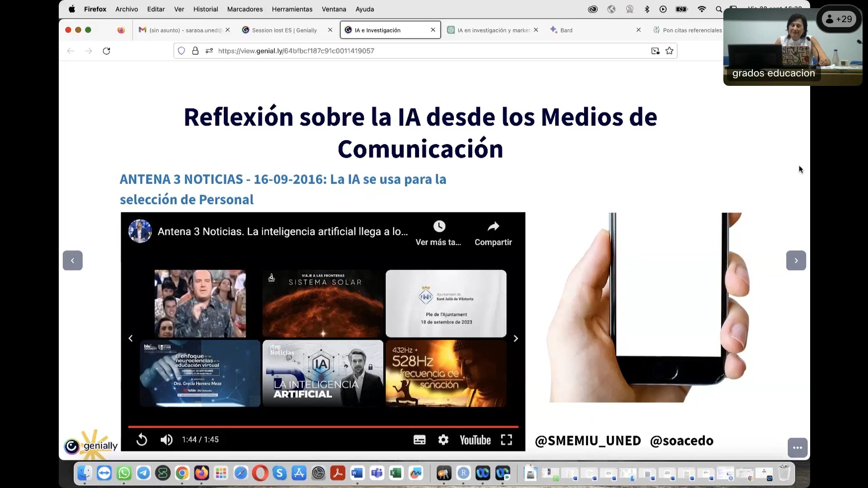Switch to Pon citas referenciales tab

(x=687, y=30)
